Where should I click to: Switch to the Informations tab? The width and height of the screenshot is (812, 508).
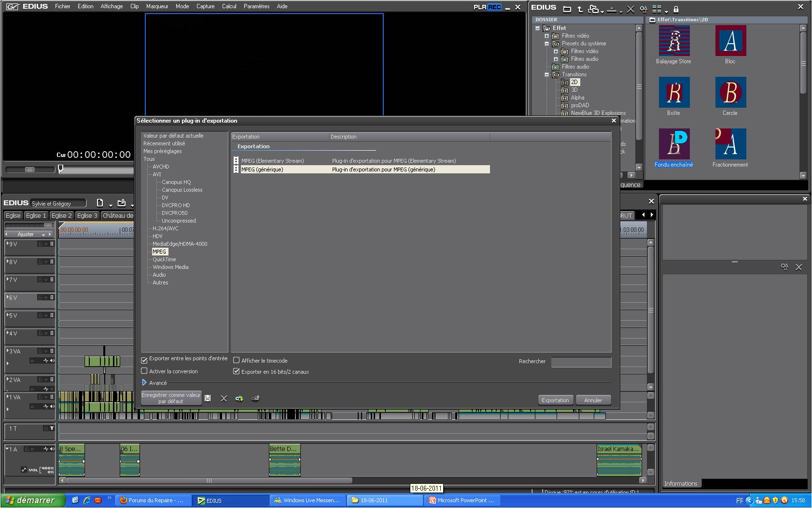point(681,483)
